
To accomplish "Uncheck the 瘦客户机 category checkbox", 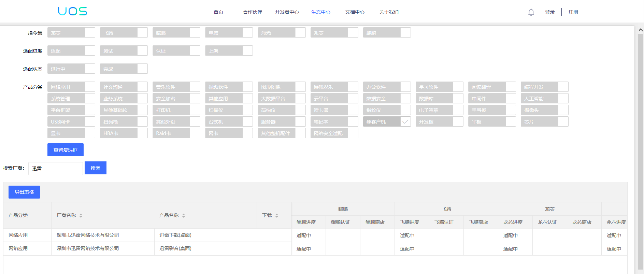I will click(405, 121).
